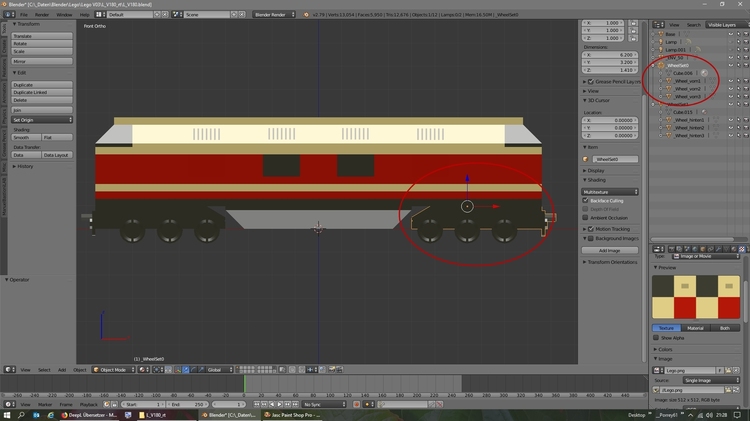
Task: Open the Blender info editor type selector
Action: [9, 14]
